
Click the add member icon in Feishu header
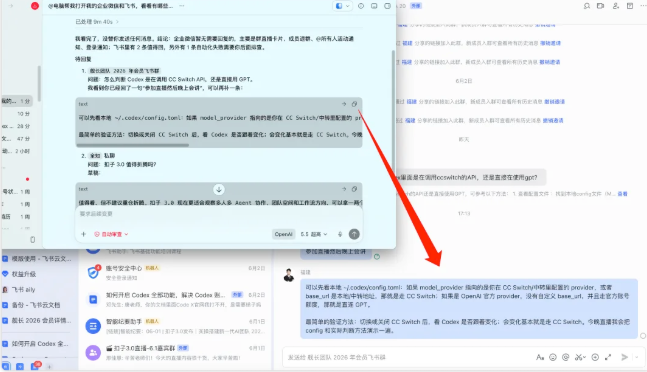(615, 6)
